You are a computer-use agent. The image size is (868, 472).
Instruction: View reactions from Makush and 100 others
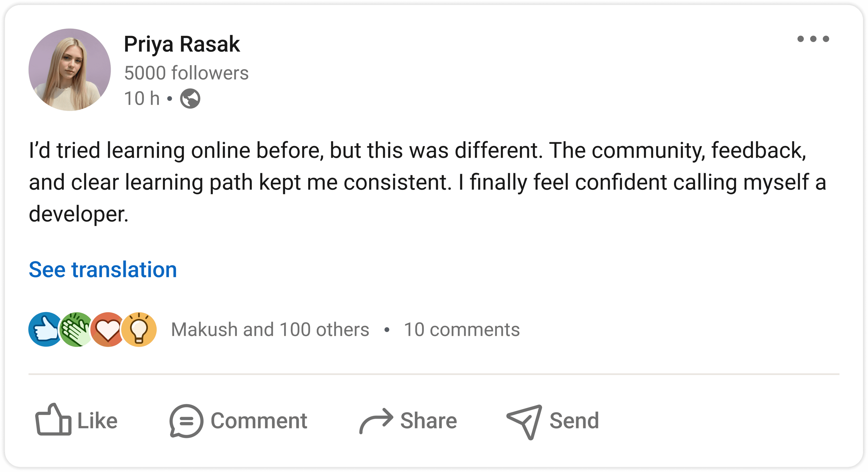tap(270, 329)
